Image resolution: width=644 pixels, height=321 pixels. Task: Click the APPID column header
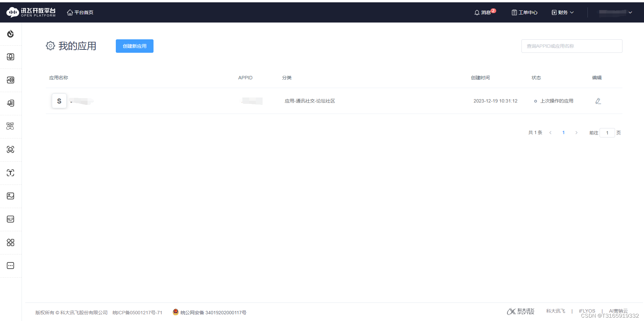tap(245, 78)
